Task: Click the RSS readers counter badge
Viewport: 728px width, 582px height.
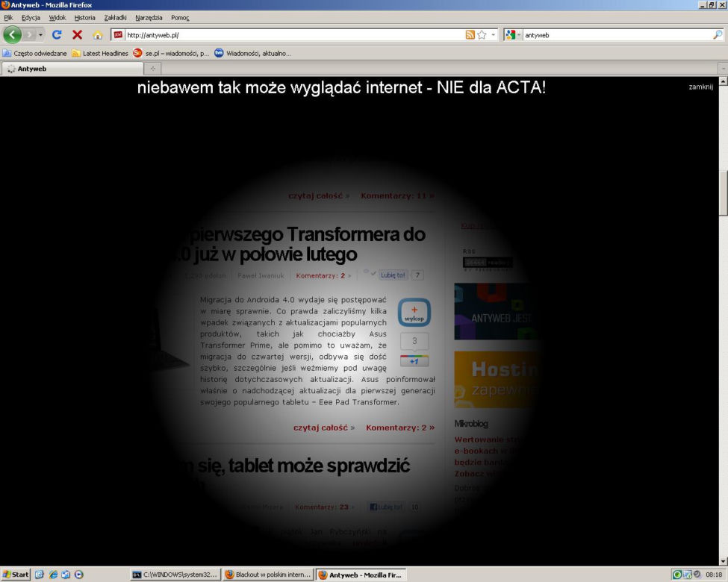Action: (488, 263)
